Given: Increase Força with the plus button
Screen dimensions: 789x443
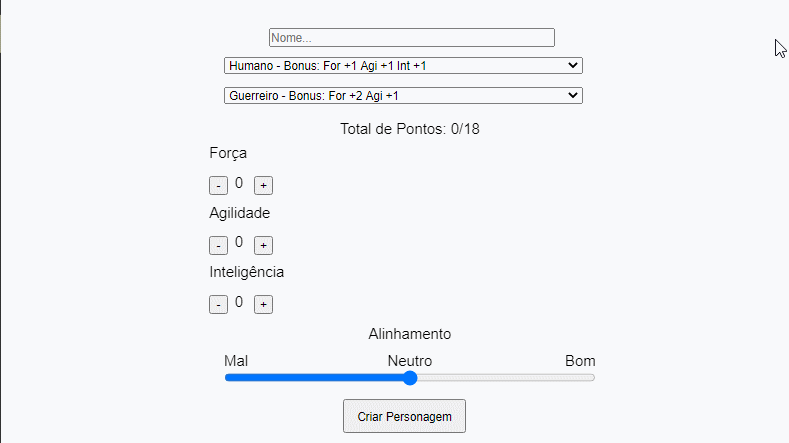Looking at the screenshot, I should [263, 186].
